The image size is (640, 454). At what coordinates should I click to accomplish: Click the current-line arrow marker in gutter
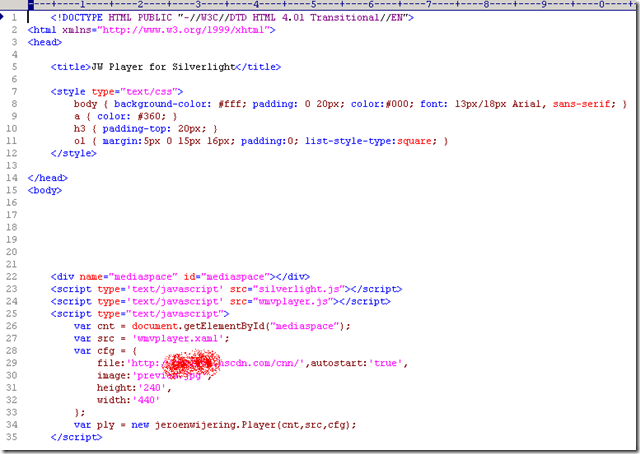click(x=2, y=17)
